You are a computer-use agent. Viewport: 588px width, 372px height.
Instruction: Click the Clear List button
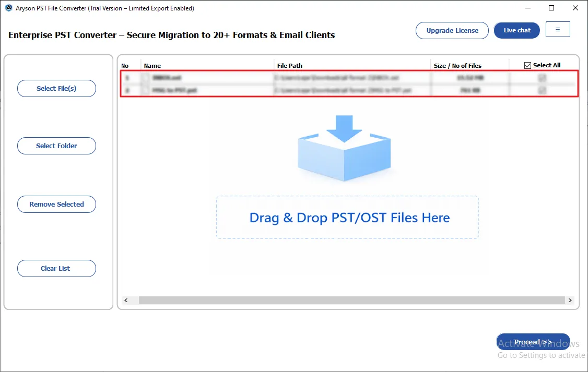click(x=56, y=269)
